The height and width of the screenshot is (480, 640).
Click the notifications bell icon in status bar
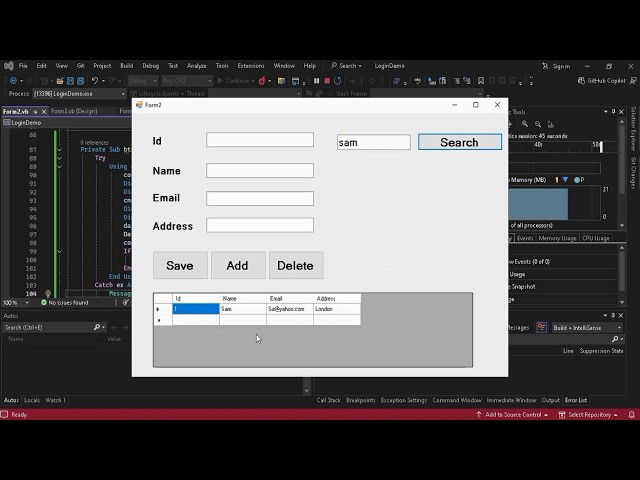coord(631,415)
